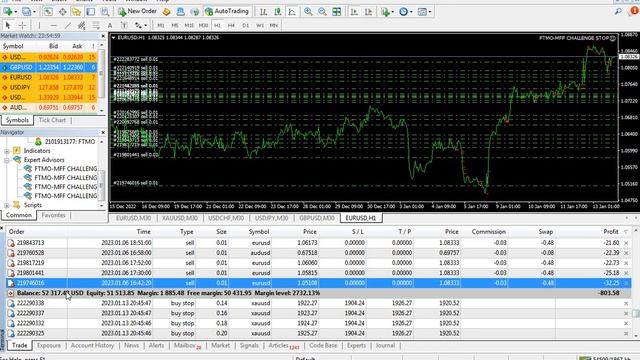Open the Strategy Tester toolbar icon
This screenshot has height=360, width=640.
tap(104, 11)
